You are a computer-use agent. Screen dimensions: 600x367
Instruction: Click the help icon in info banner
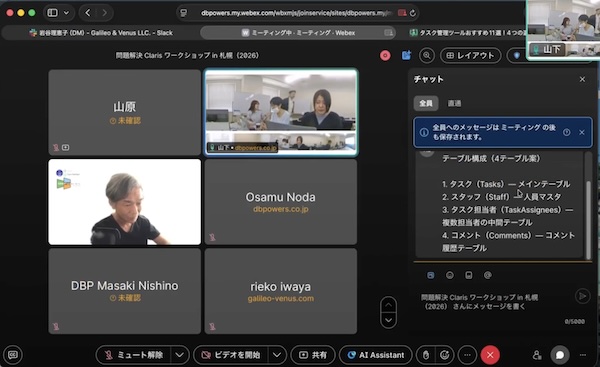(x=566, y=132)
